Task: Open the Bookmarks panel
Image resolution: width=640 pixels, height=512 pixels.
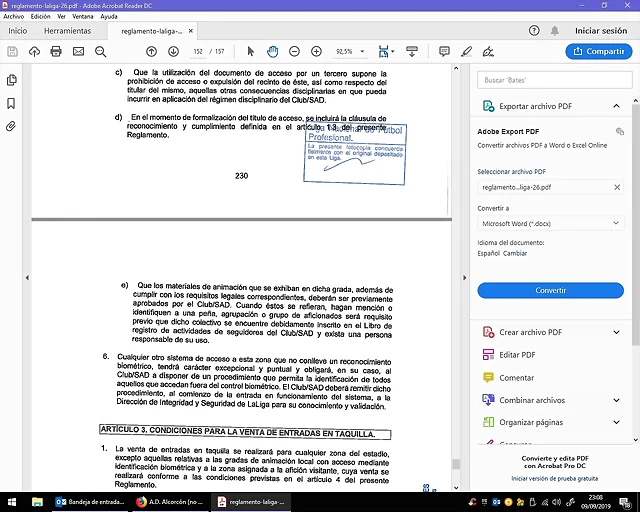Action: click(11, 103)
